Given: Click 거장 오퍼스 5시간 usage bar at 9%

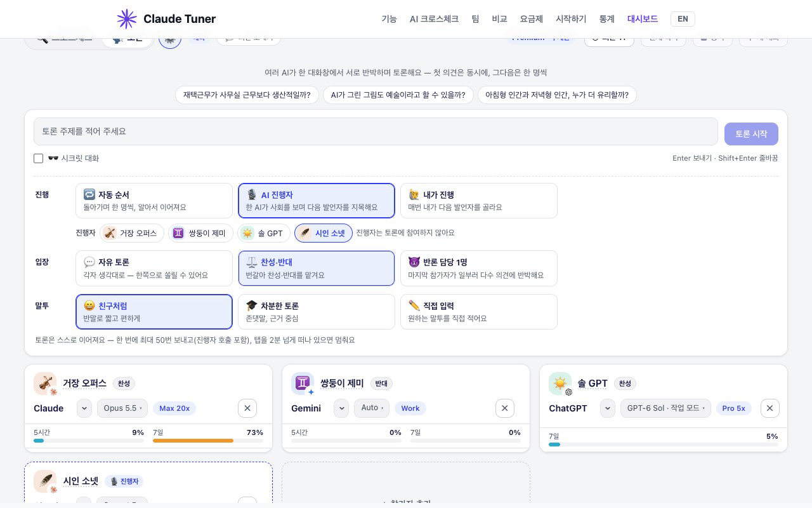Looking at the screenshot, I should [89, 441].
